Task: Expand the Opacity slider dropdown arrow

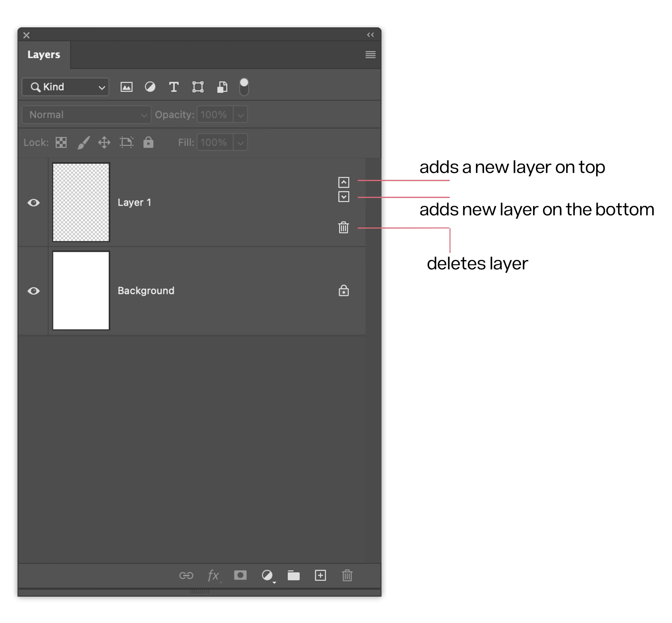Action: pos(240,115)
